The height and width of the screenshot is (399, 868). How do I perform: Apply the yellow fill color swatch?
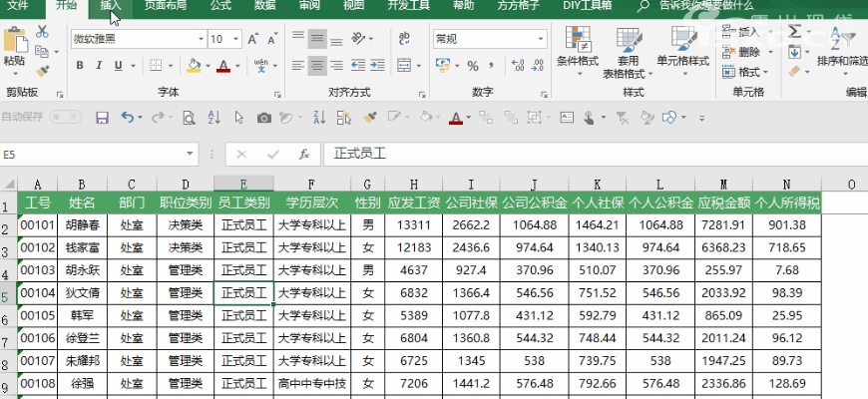[194, 66]
